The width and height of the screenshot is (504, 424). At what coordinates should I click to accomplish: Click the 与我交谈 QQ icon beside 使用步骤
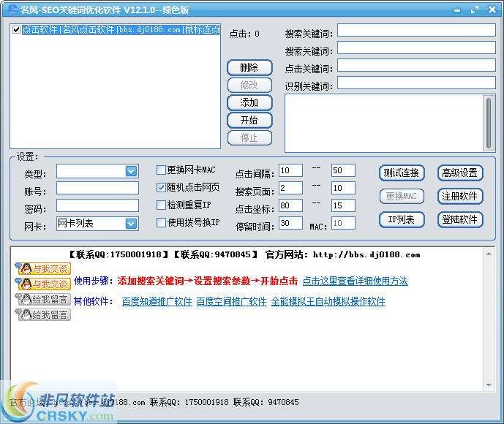(42, 284)
